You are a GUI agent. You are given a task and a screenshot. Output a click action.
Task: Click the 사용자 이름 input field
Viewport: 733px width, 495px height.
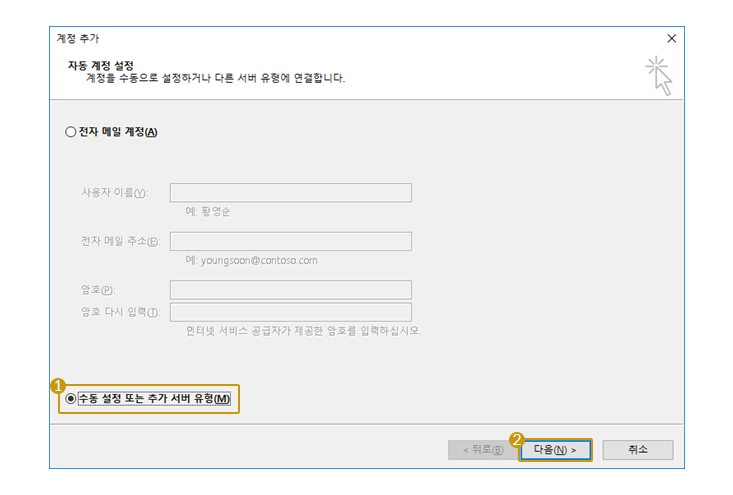290,193
